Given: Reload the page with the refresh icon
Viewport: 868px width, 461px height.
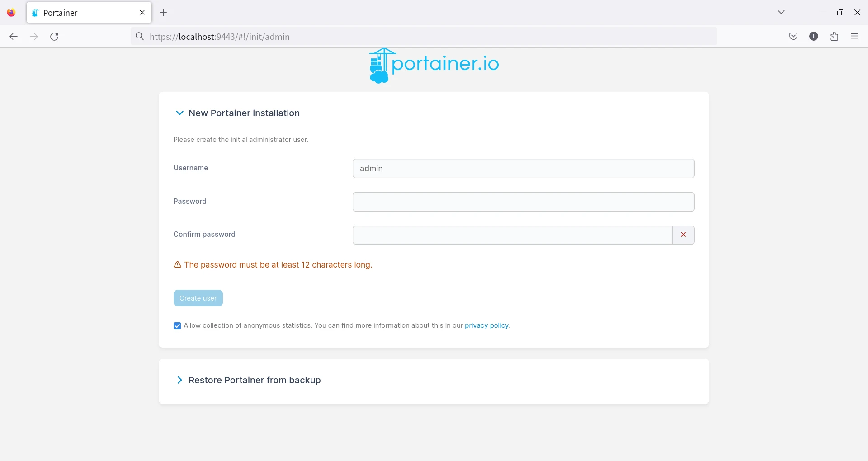Looking at the screenshot, I should click(54, 37).
